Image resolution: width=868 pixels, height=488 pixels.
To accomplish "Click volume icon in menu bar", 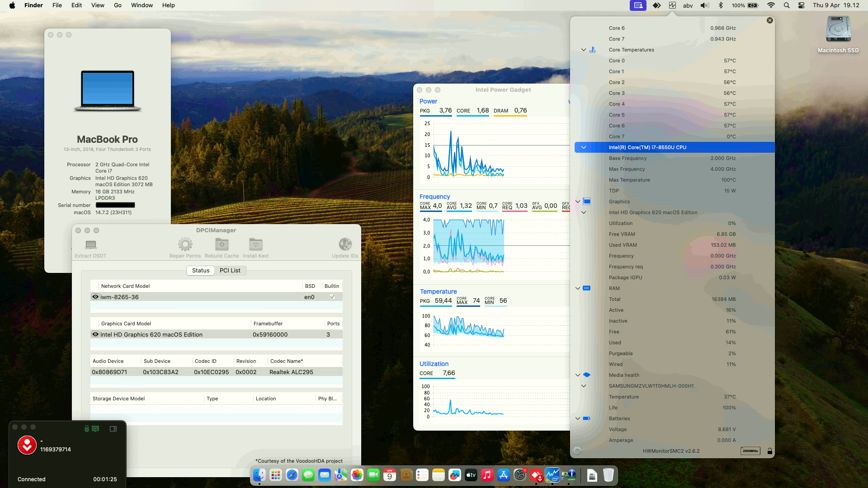I will click(x=705, y=5).
